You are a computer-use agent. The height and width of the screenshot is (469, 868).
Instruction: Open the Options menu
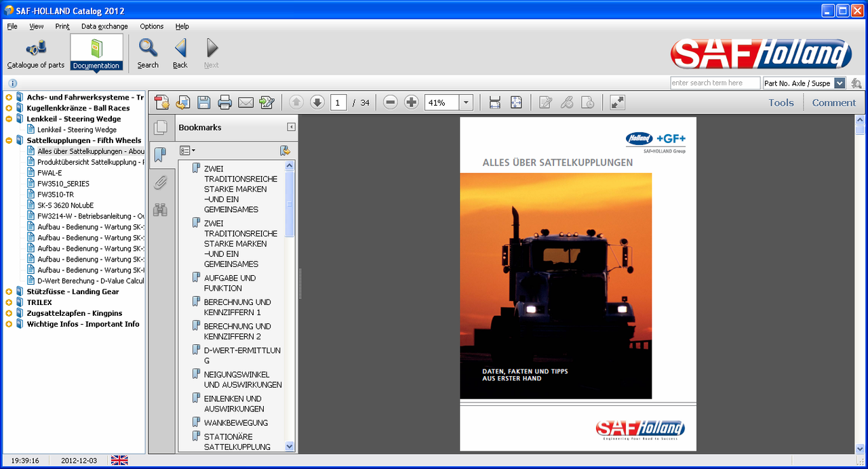tap(152, 26)
